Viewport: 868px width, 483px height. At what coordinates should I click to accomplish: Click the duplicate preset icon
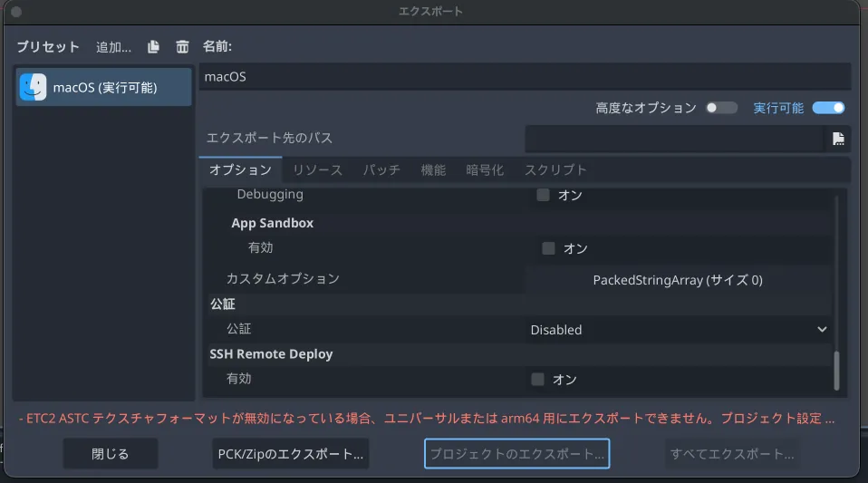click(153, 47)
